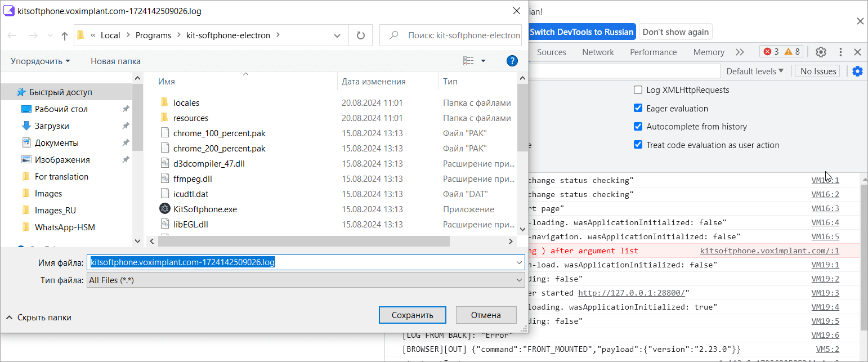This screenshot has height=362, width=868.
Task: Open the Упорядочить menu
Action: pyautogui.click(x=41, y=61)
